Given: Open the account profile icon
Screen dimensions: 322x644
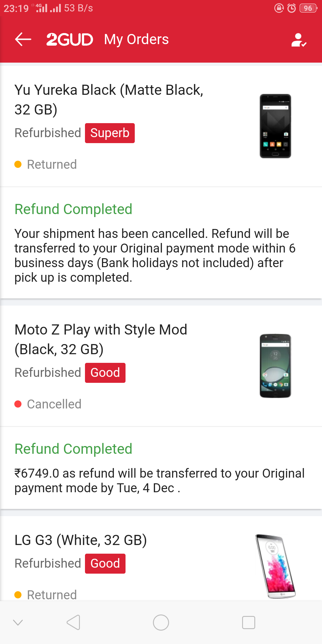Looking at the screenshot, I should 298,40.
